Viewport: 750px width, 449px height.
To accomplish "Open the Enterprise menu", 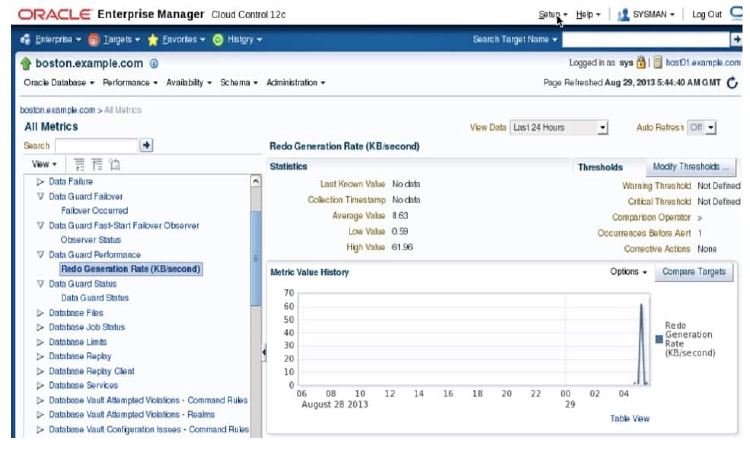I will (58, 39).
